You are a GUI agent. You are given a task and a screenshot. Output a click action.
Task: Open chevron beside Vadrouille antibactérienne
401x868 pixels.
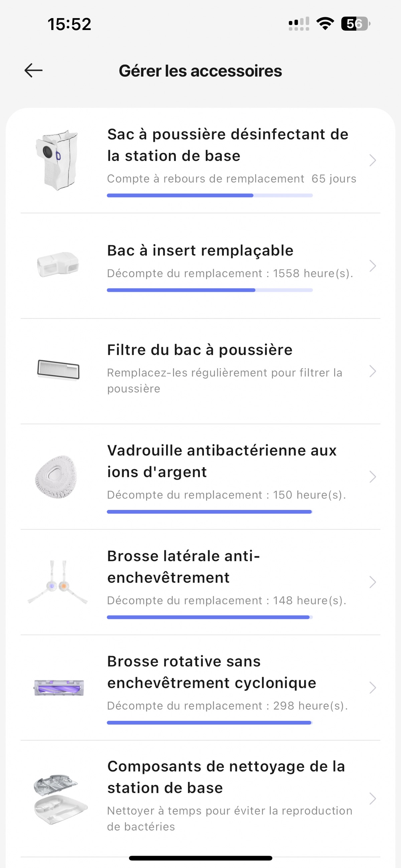(372, 477)
